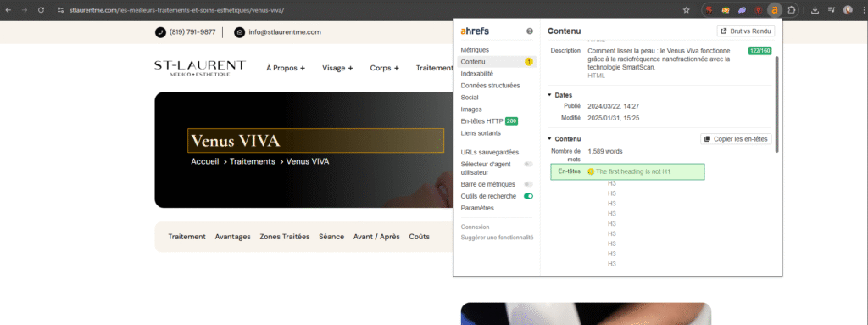Jump to Coûts section tab

[419, 237]
